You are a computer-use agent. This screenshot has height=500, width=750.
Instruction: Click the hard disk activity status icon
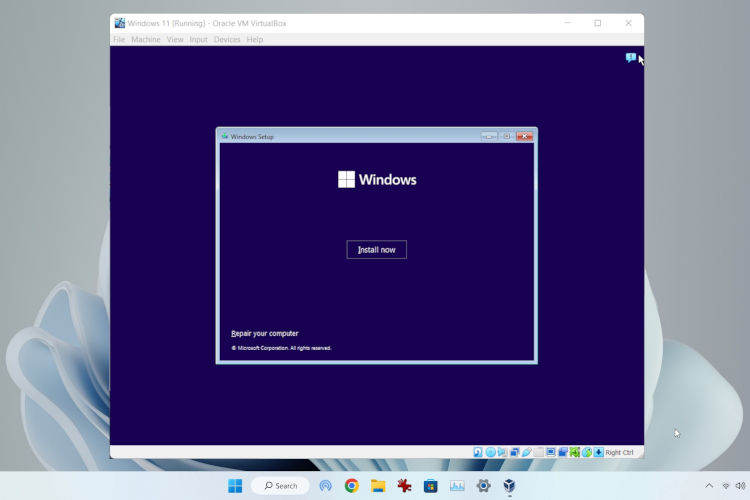coord(478,452)
